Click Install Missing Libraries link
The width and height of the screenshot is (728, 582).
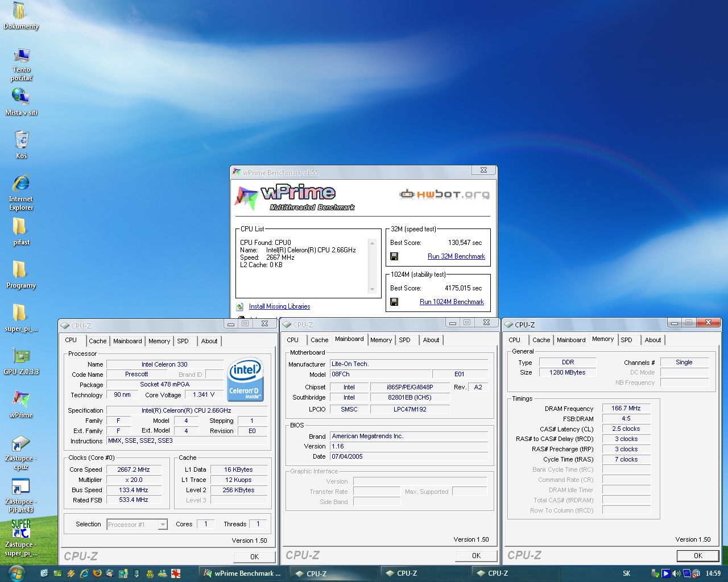[x=279, y=306]
